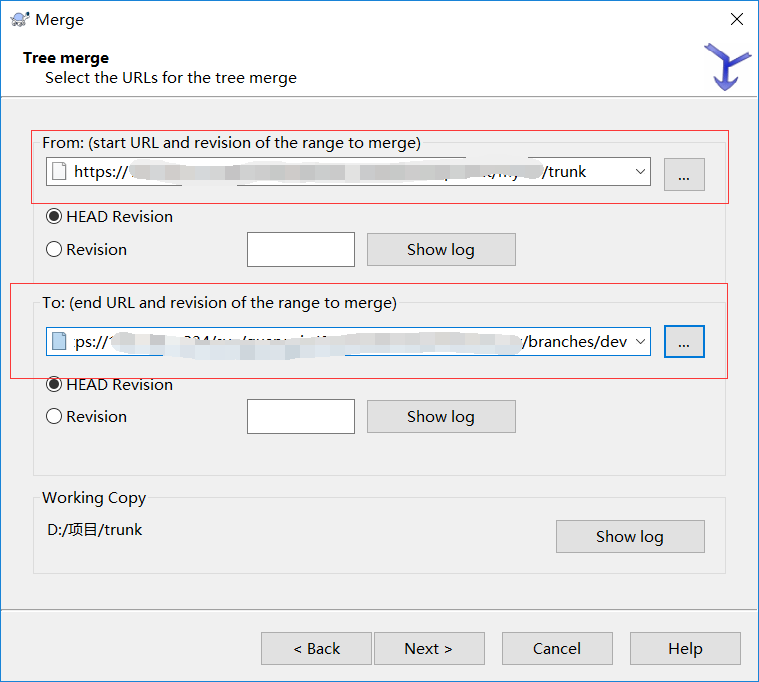Expand the From URL trunk dropdown
Viewport: 759px width, 682px height.
(x=640, y=171)
